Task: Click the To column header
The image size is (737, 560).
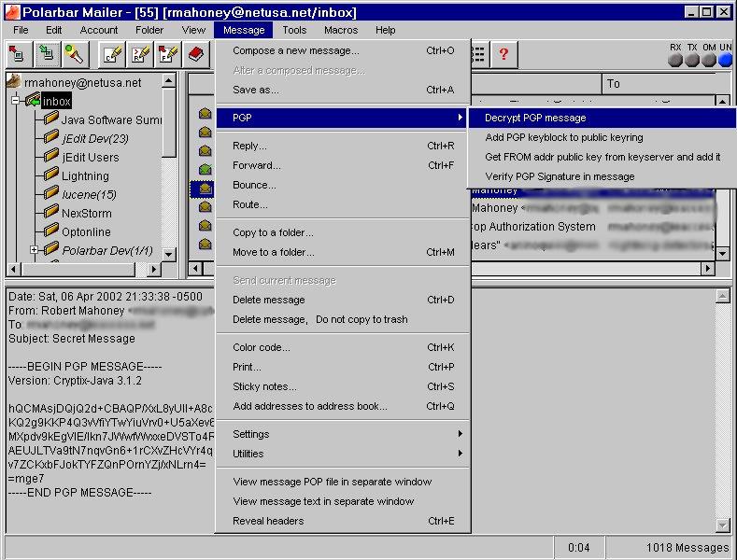Action: (614, 84)
